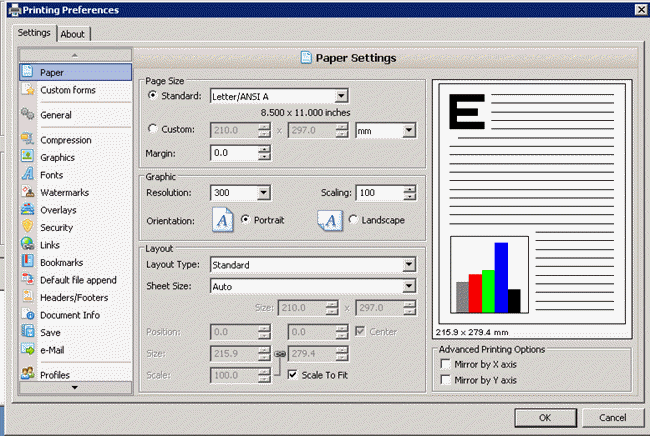Toggle the Center checkbox
The image size is (650, 436).
click(x=360, y=331)
